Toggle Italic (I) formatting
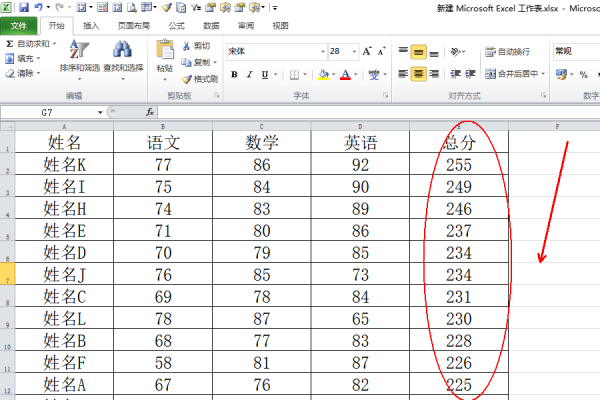600x400 pixels. [249, 75]
